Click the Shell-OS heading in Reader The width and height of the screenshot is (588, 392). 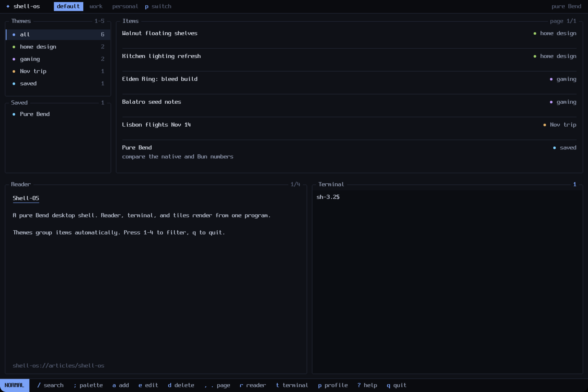click(x=26, y=198)
